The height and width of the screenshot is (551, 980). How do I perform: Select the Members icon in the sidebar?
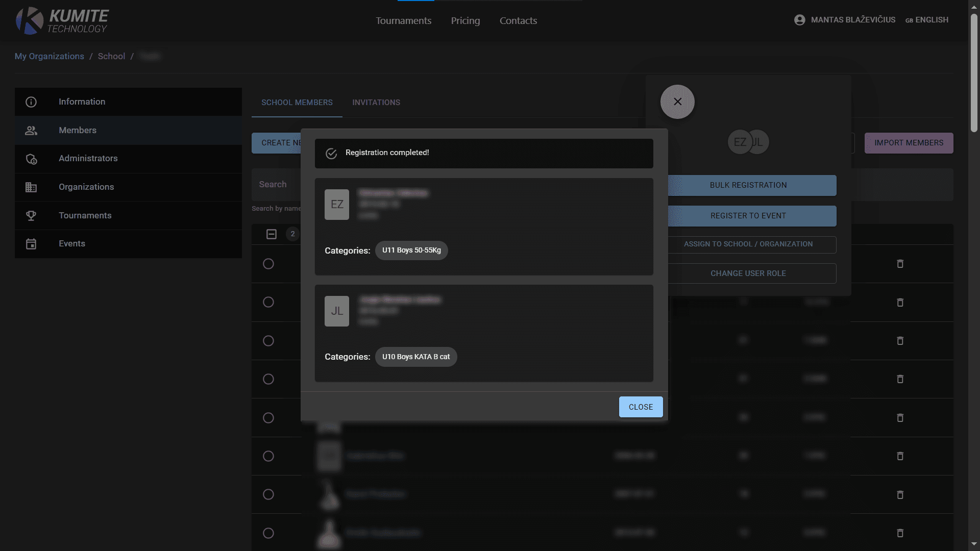pos(31,130)
